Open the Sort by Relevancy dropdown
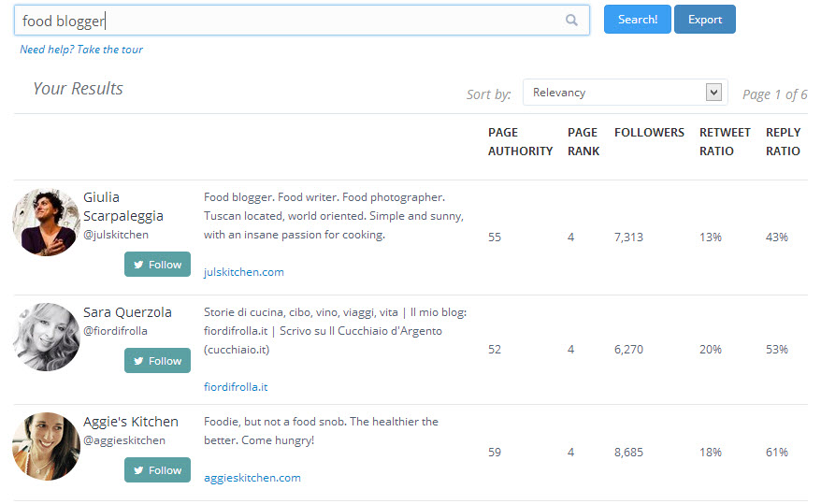The image size is (821, 504). 624,93
